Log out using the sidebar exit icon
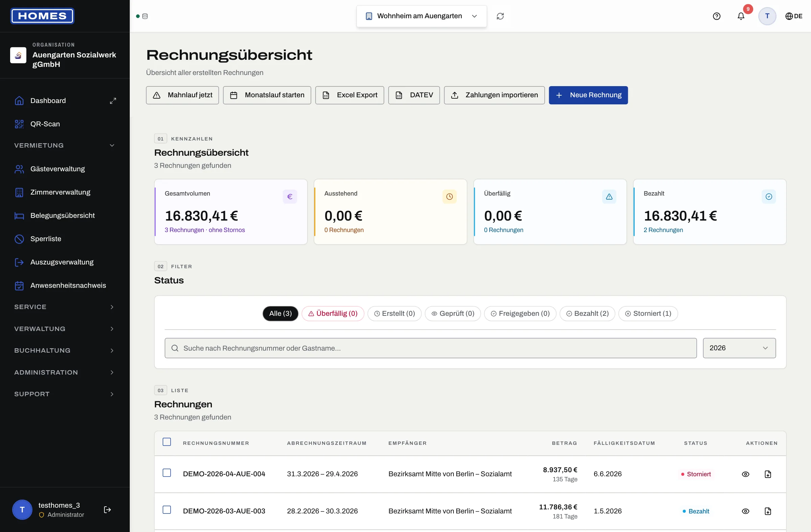 [x=107, y=509]
